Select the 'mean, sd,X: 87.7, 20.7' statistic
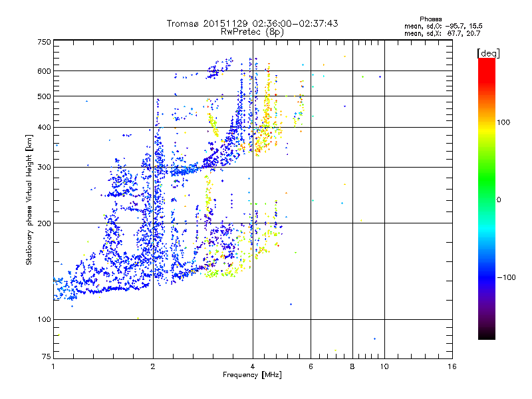Image resolution: width=532 pixels, height=399 pixels. 442,33
